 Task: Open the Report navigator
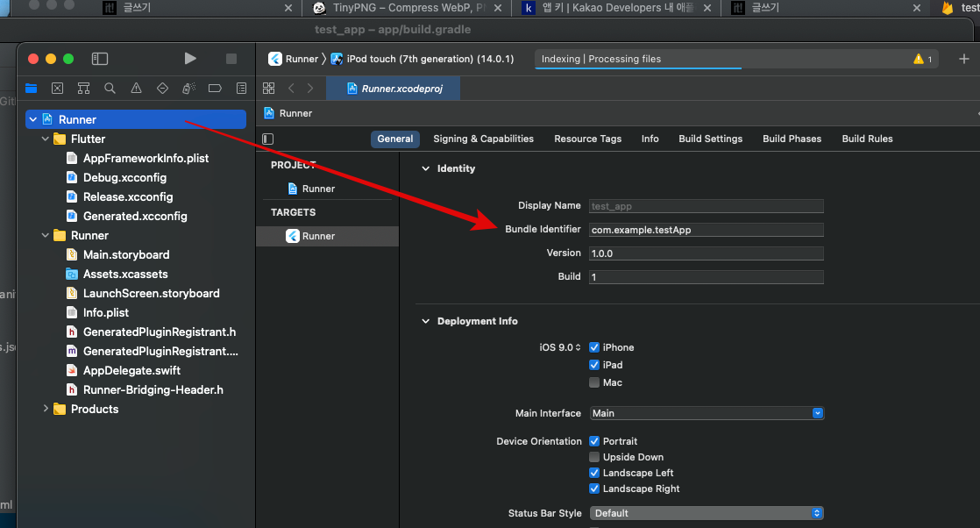(241, 89)
